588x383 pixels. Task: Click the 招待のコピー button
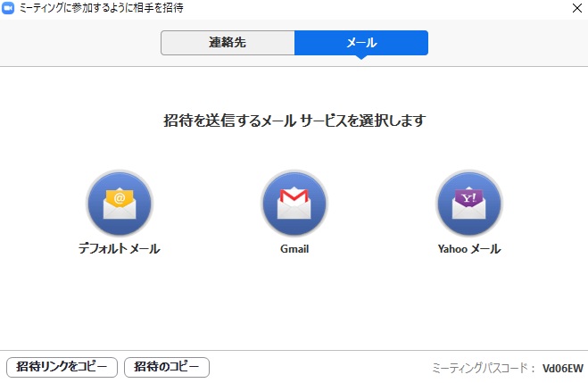pyautogui.click(x=167, y=367)
